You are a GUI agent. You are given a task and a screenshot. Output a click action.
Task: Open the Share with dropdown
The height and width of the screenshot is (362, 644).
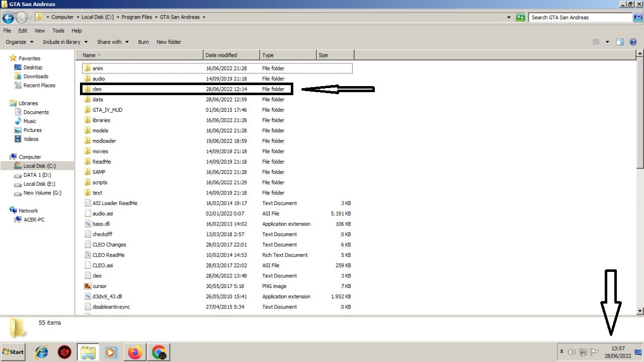click(113, 42)
